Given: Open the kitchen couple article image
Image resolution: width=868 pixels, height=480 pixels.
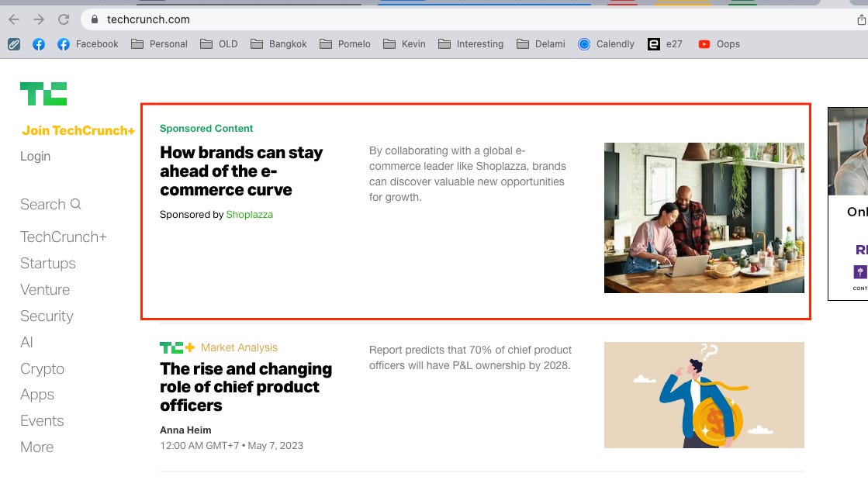Looking at the screenshot, I should coord(704,218).
